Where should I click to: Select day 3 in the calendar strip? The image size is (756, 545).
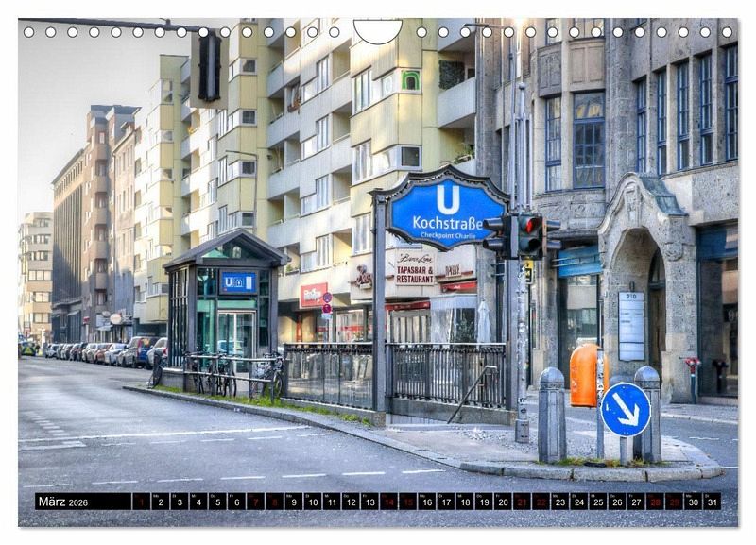click(180, 502)
